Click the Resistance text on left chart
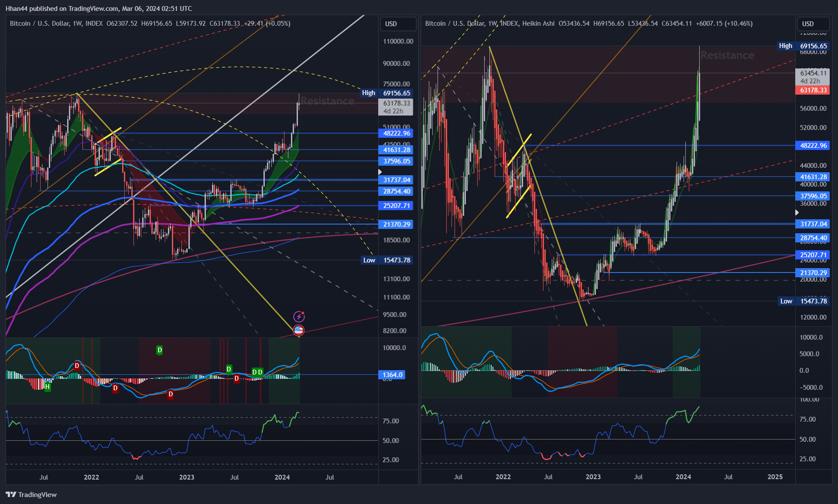838x504 pixels. pyautogui.click(x=328, y=101)
